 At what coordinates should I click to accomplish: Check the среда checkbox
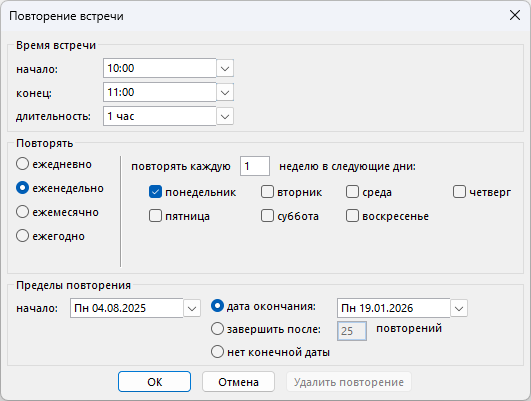coord(352,192)
